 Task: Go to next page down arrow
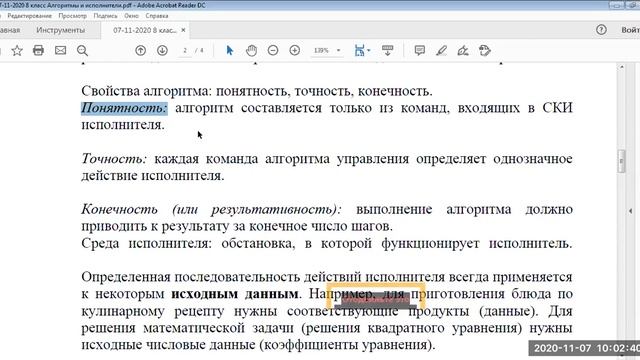pyautogui.click(x=162, y=50)
